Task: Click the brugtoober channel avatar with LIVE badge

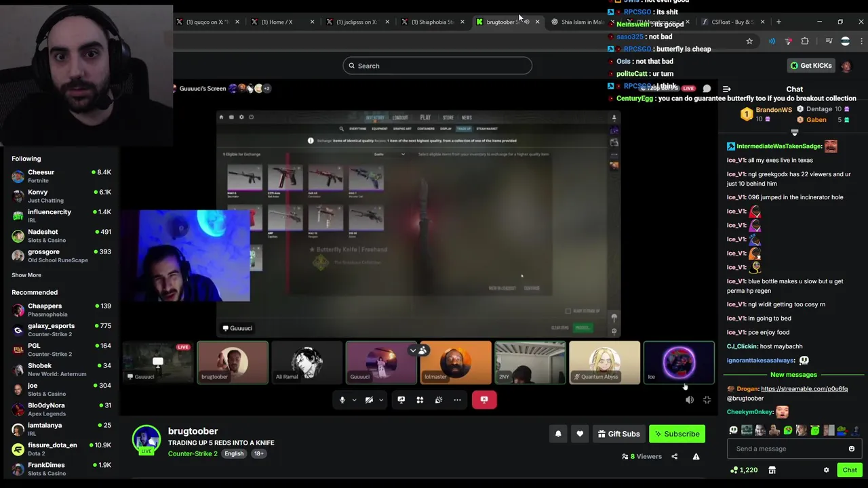Action: (x=146, y=440)
